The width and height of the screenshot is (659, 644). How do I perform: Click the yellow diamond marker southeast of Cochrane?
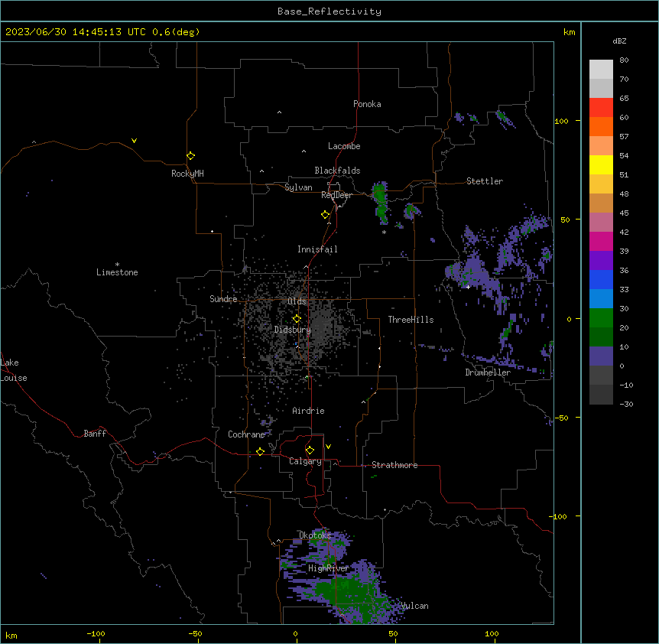tap(260, 451)
